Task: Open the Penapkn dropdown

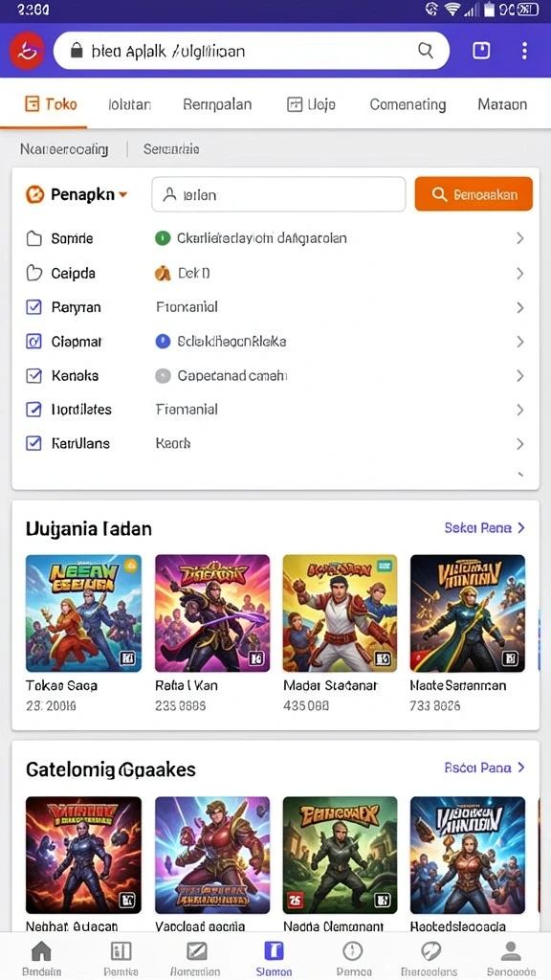Action: (x=77, y=195)
